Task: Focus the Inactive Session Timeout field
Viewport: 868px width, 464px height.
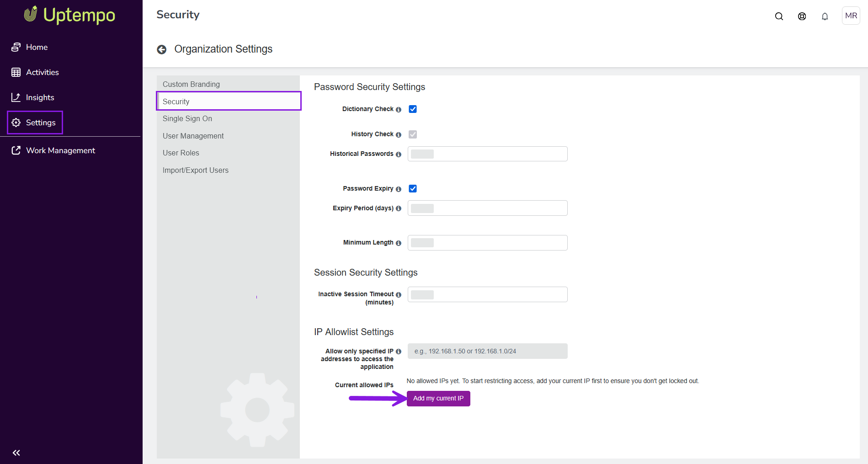Action: [488, 294]
